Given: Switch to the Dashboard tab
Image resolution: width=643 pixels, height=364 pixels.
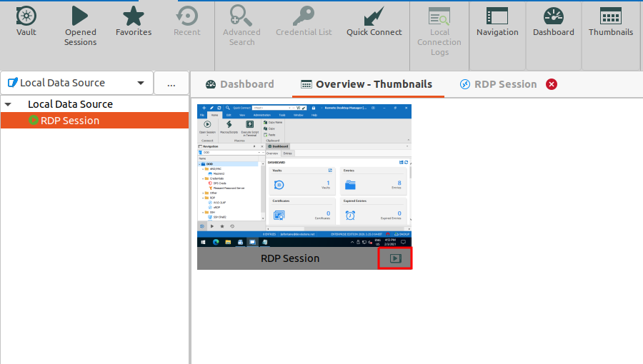Looking at the screenshot, I should point(239,84).
